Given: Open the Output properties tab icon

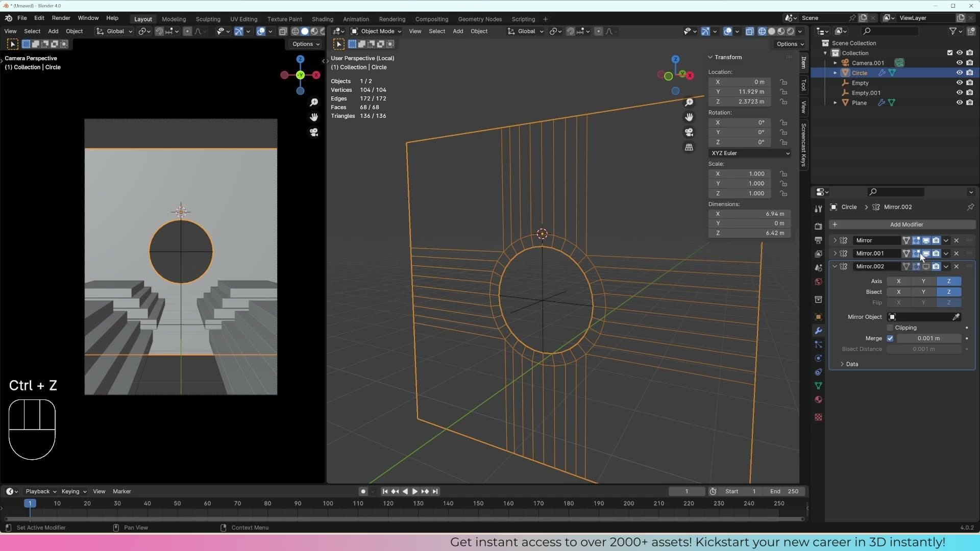Looking at the screenshot, I should coord(818,240).
